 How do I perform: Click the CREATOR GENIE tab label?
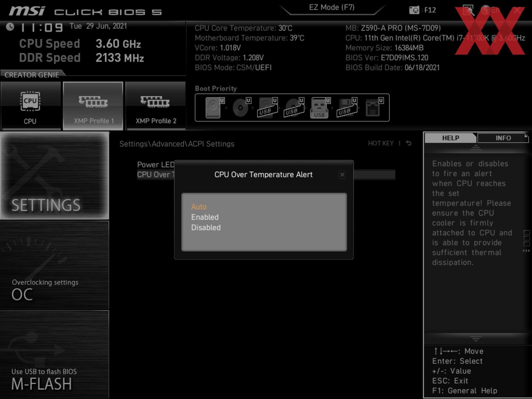click(x=32, y=75)
